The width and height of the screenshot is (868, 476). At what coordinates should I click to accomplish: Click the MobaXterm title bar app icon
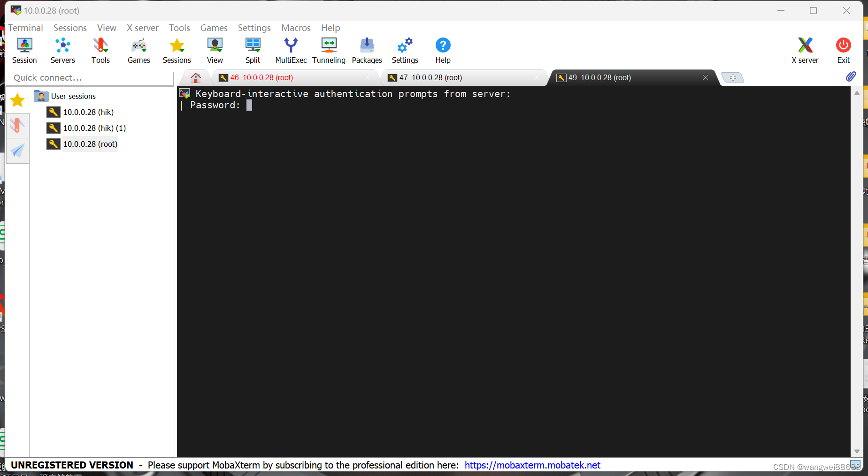(x=16, y=10)
